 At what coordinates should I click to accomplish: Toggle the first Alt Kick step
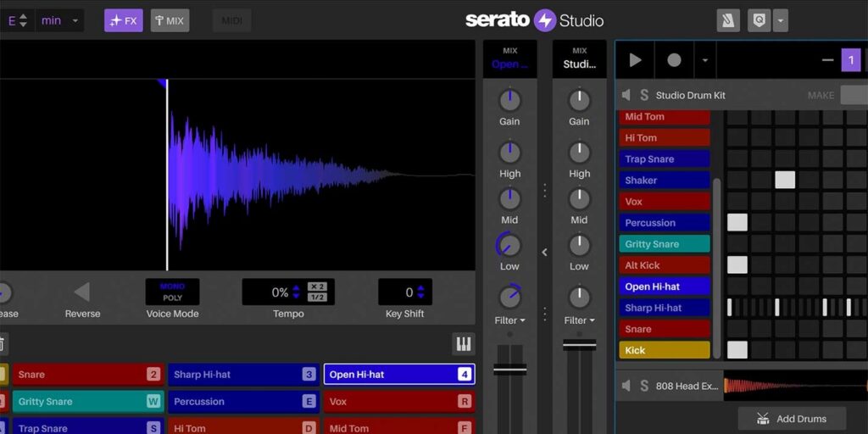point(737,264)
